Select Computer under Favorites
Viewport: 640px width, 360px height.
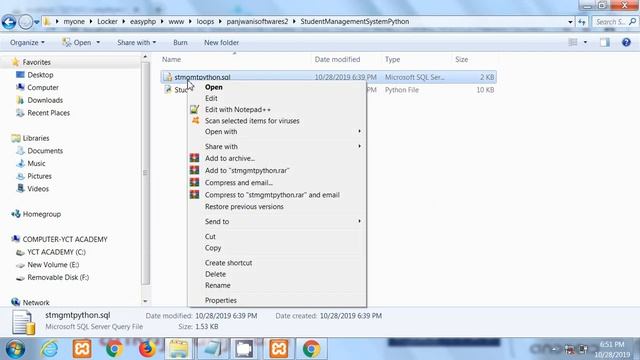42,88
